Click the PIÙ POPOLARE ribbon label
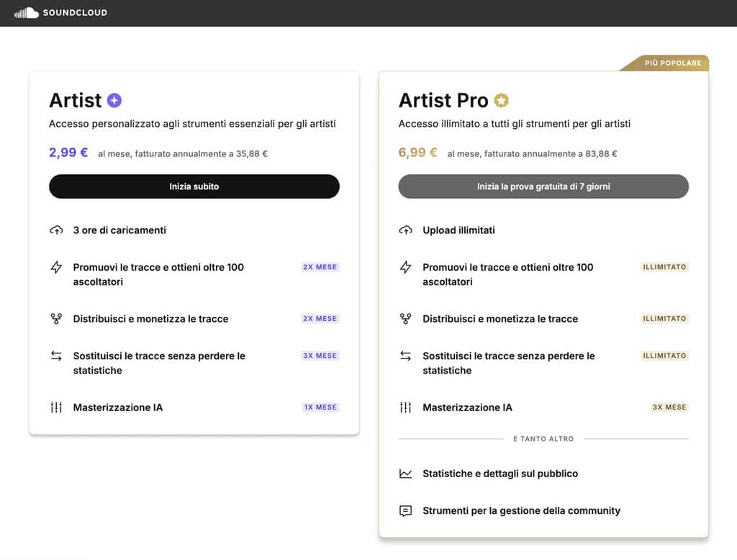 673,63
